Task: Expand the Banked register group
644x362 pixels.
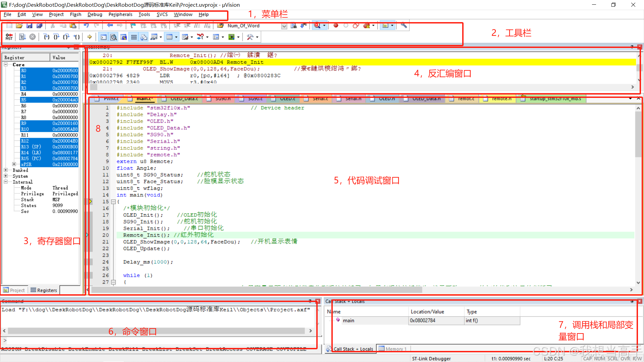Action: [x=6, y=170]
